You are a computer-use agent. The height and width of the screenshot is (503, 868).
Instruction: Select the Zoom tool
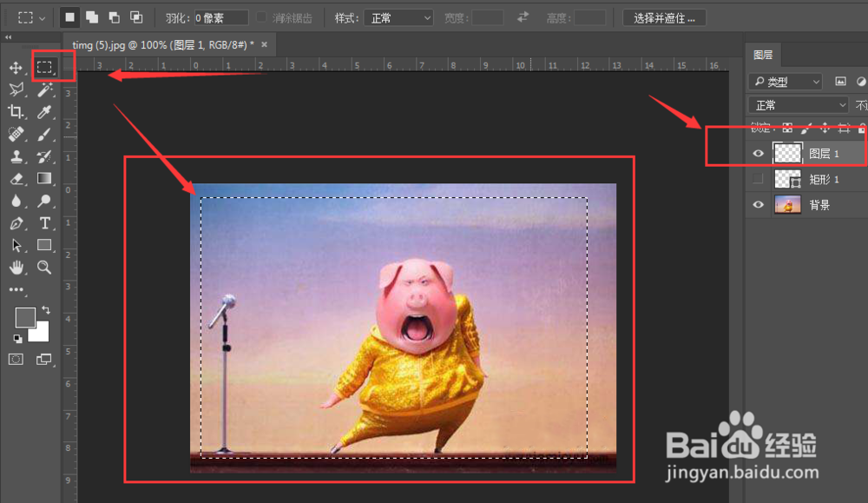point(44,268)
